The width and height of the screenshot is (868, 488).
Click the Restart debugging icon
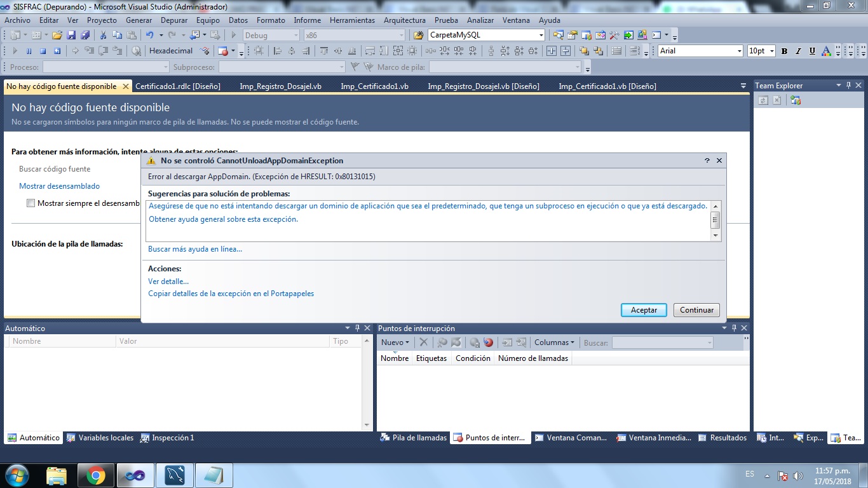(x=57, y=51)
